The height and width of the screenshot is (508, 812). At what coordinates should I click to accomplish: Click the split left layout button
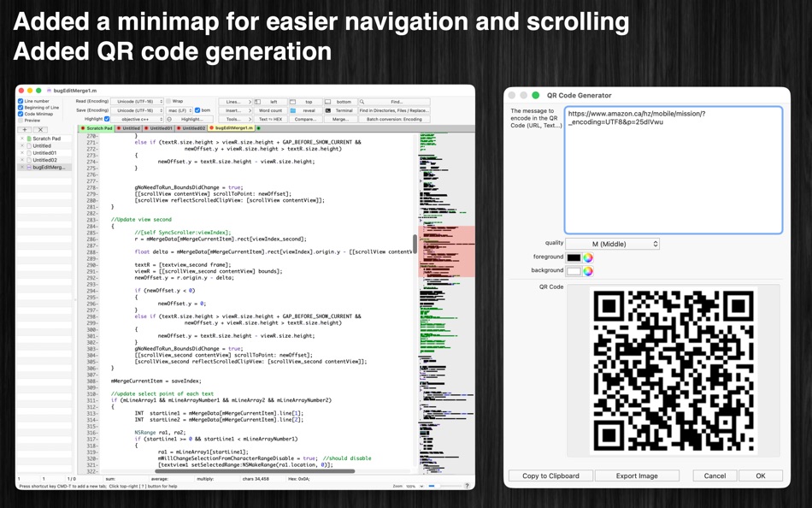269,102
